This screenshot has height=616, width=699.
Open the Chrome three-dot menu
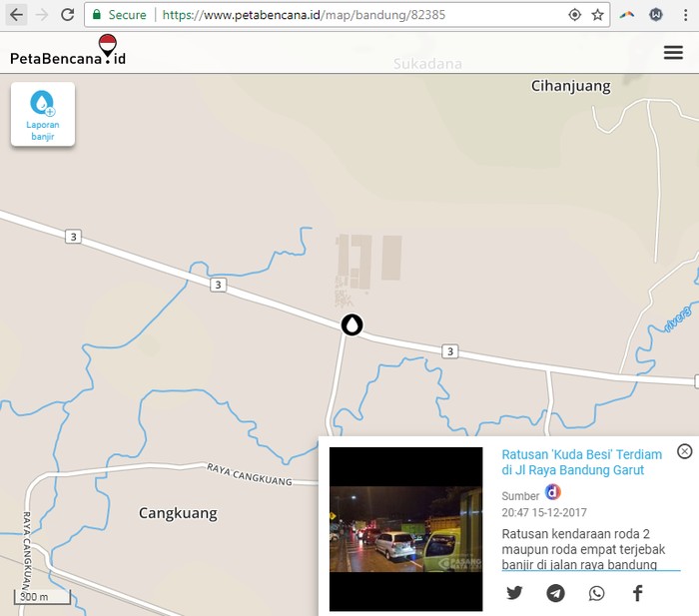coord(685,15)
